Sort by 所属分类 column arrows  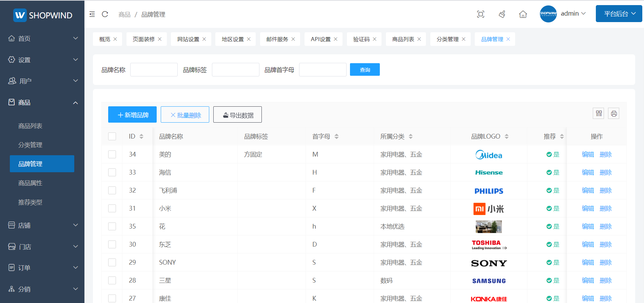[x=411, y=136]
